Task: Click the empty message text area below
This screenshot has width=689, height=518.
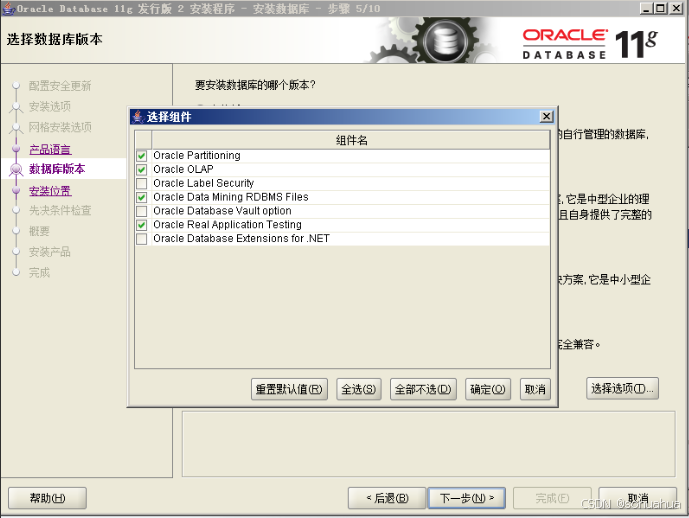Action: point(428,444)
